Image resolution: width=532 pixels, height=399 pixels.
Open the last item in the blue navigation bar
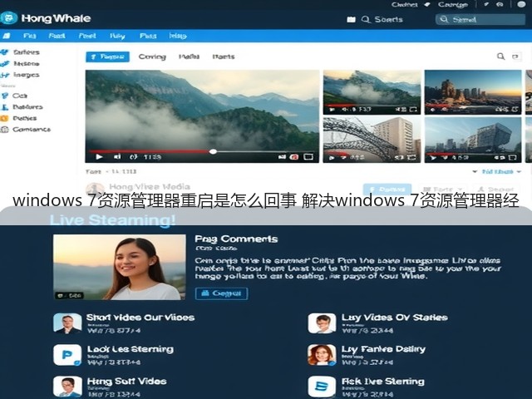click(178, 36)
